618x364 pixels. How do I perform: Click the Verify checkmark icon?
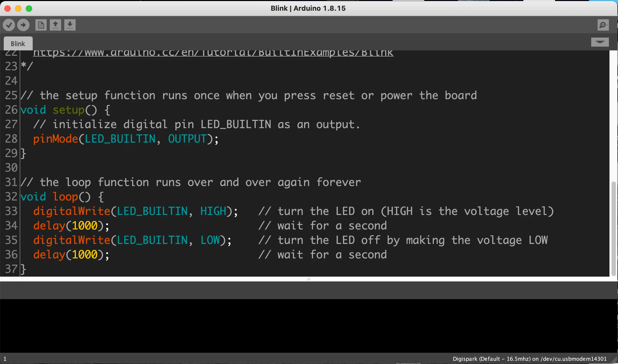(x=9, y=25)
